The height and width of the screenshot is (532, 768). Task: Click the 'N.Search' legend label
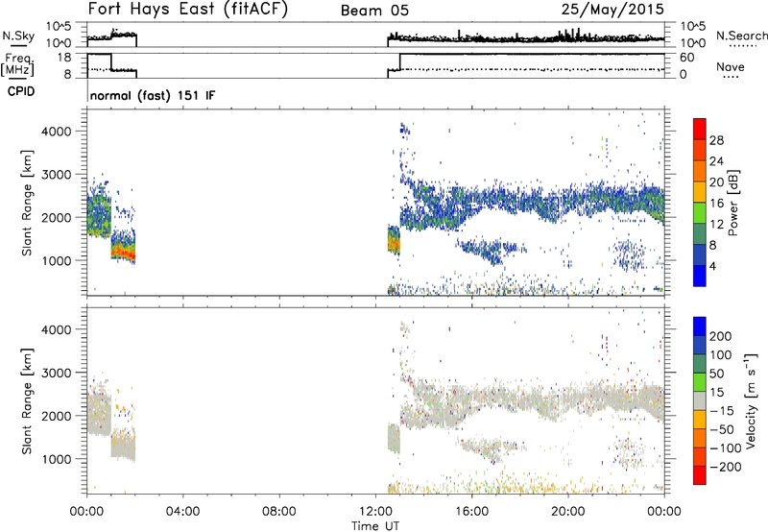pyautogui.click(x=741, y=36)
